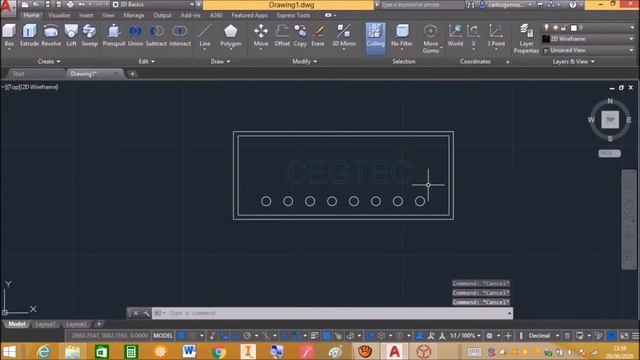Open command line customize wrench icon
Viewport: 640px width, 360px height.
[x=146, y=313]
